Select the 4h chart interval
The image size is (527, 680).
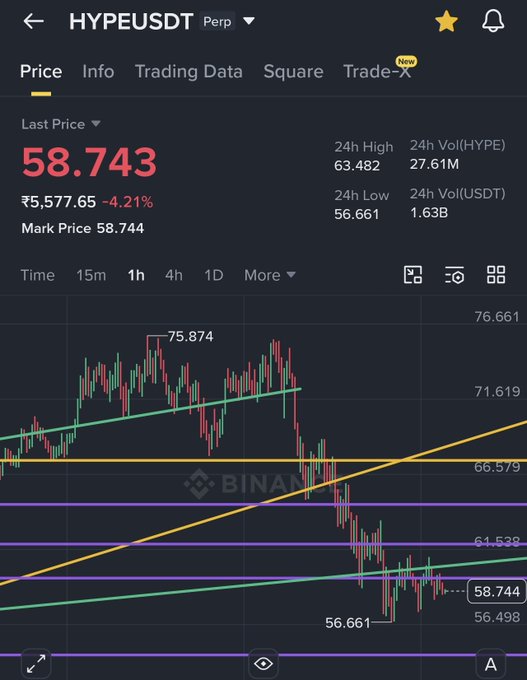tap(173, 275)
